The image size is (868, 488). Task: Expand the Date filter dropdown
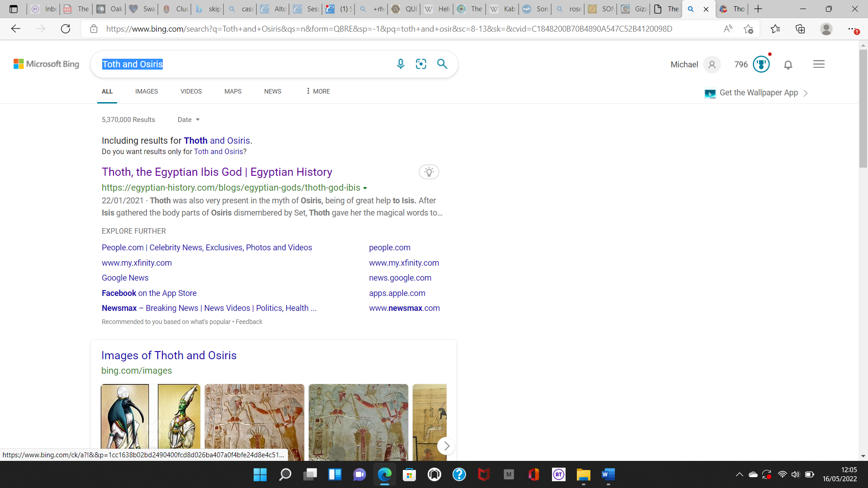pyautogui.click(x=189, y=120)
